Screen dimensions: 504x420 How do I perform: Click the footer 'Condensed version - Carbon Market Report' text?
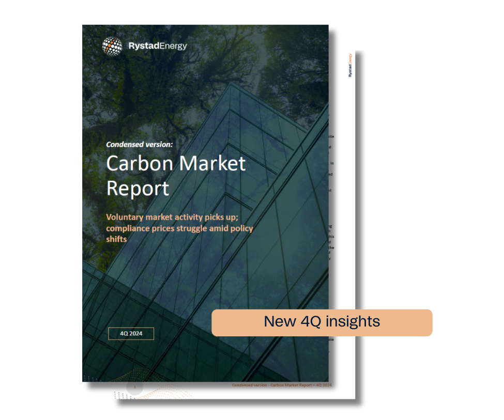(x=282, y=385)
